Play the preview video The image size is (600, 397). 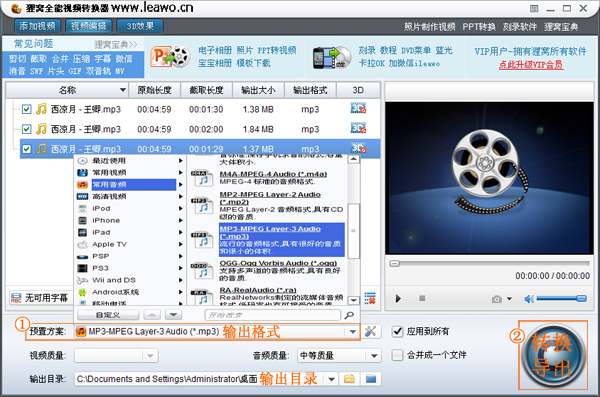pos(398,298)
